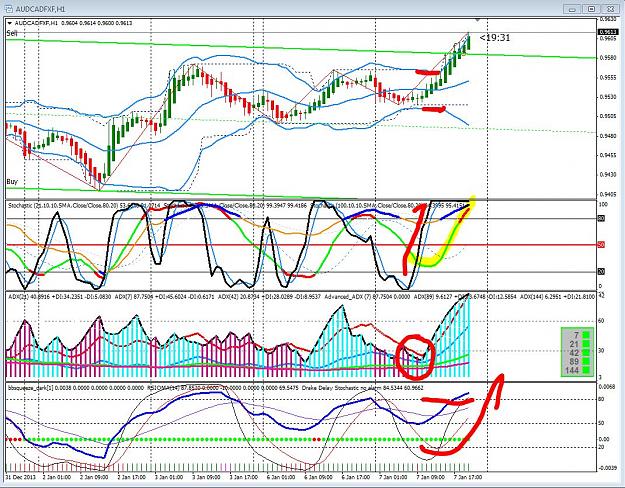Click the ADX(7) indicator label text
625x488 pixels.
(x=165, y=297)
